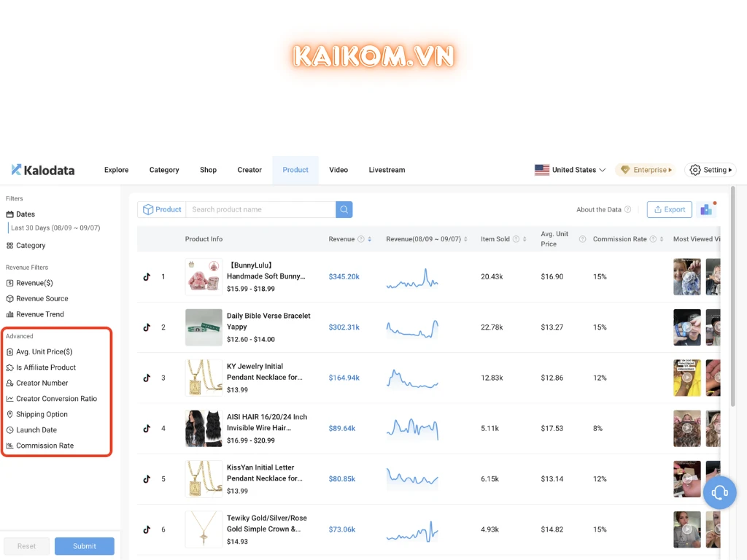This screenshot has height=560, width=747.
Task: Open the customer support headset chat
Action: [x=719, y=493]
